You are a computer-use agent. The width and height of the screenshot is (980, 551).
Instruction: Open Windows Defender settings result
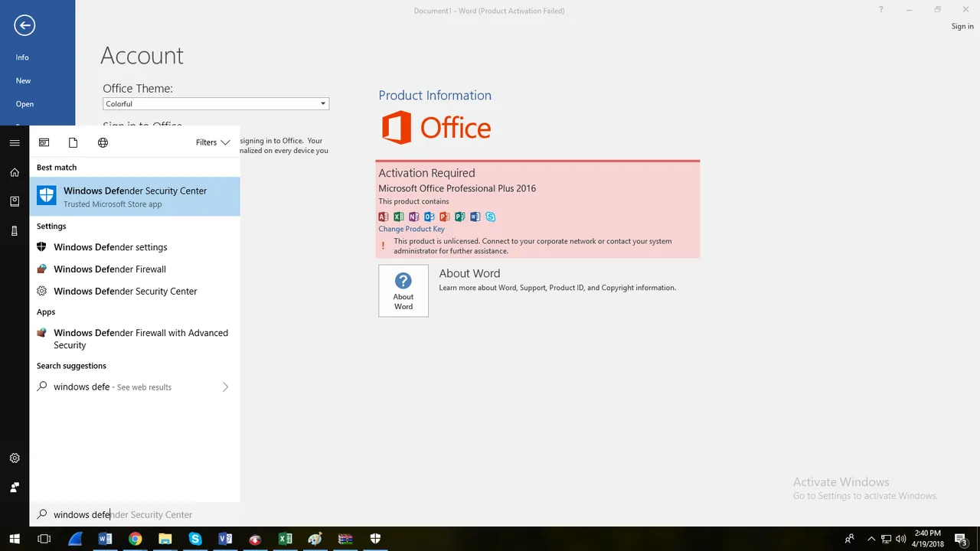tap(135, 247)
